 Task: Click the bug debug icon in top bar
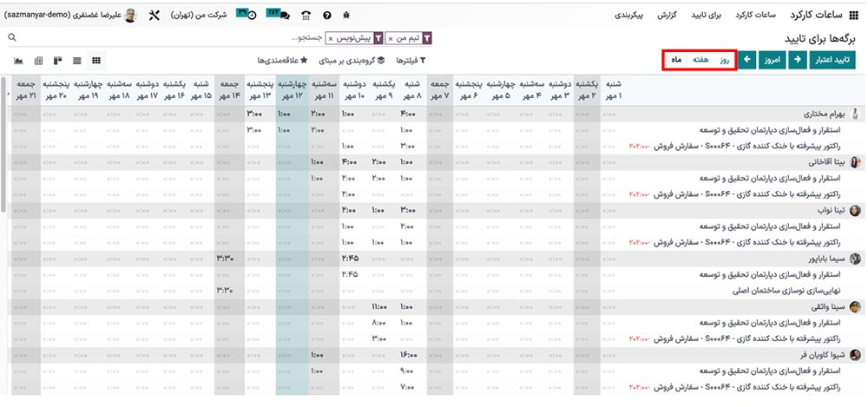[346, 16]
